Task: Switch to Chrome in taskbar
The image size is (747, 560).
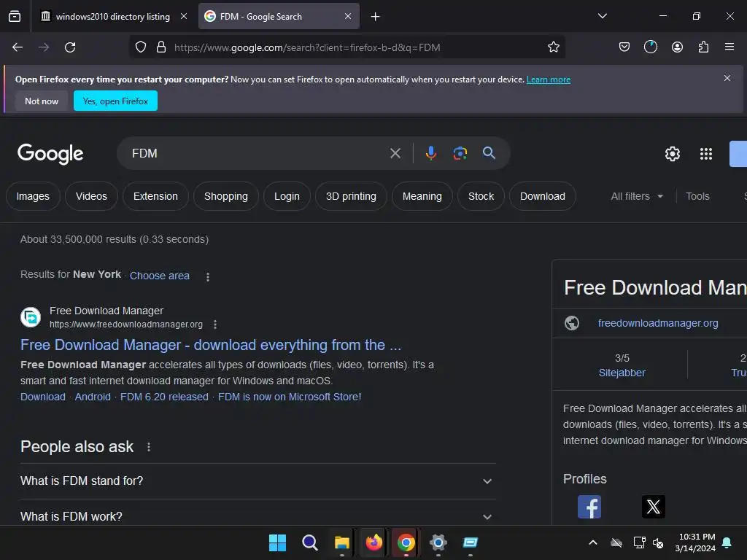Action: 406,542
